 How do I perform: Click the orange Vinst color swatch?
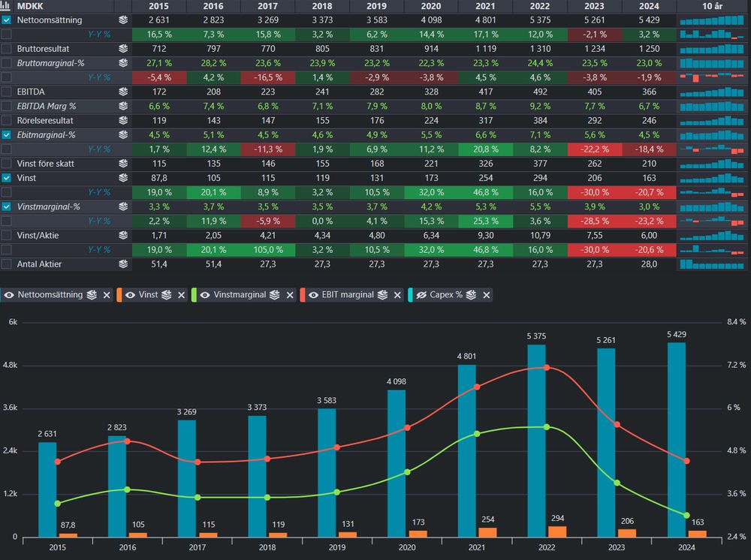119,295
